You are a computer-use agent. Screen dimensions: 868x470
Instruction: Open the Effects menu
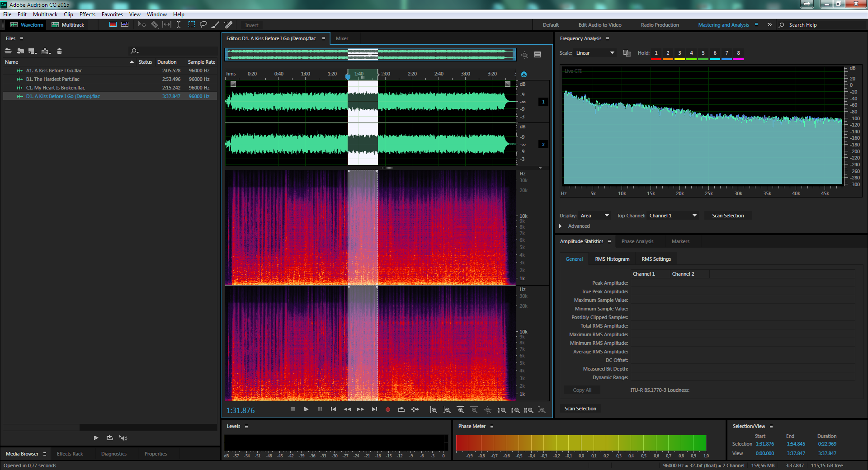tap(87, 14)
